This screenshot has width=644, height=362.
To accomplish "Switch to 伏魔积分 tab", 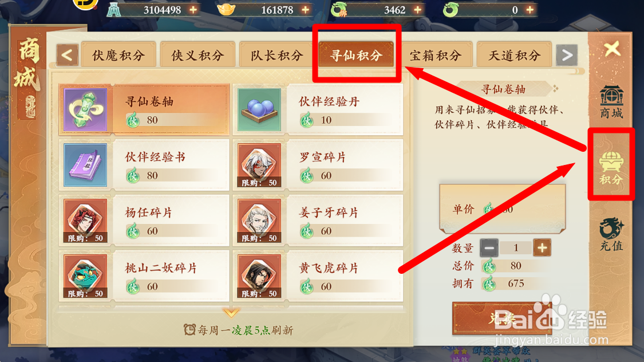I will (118, 54).
